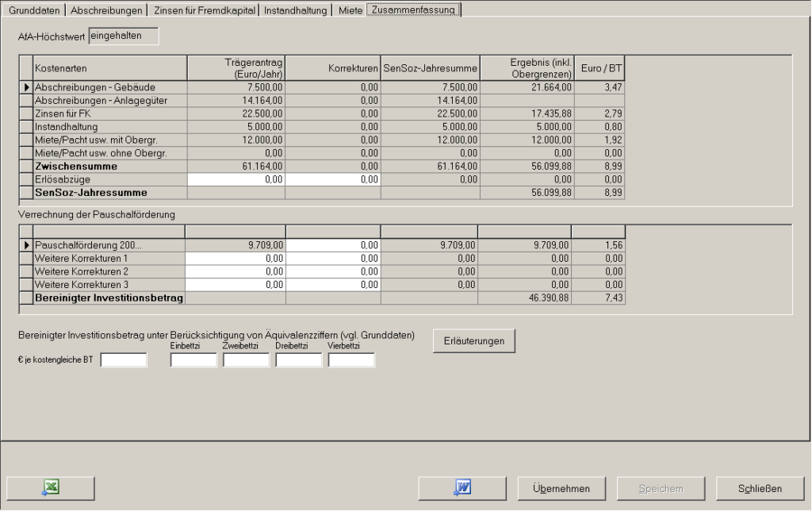Select the Abschreibungen - Gebäude row marker

pyautogui.click(x=27, y=86)
